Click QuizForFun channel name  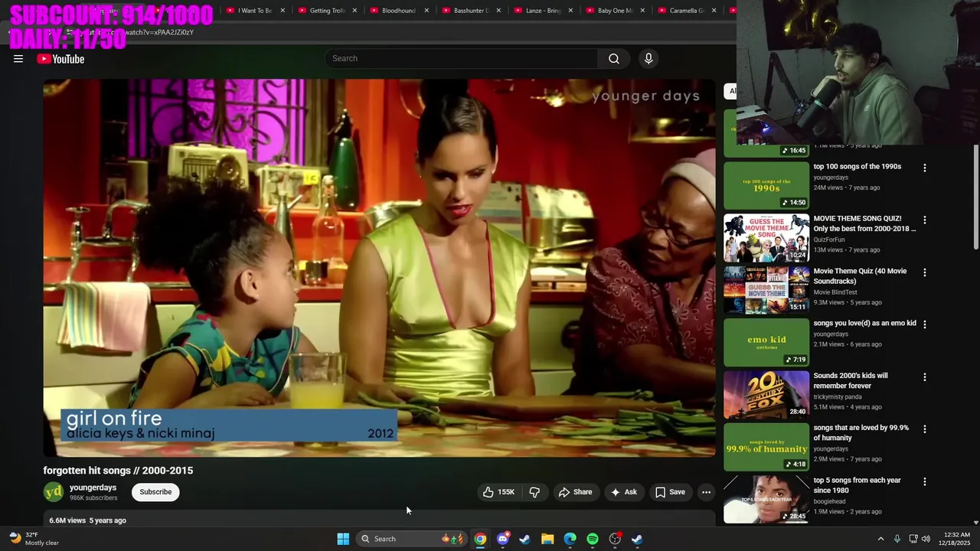(x=828, y=240)
